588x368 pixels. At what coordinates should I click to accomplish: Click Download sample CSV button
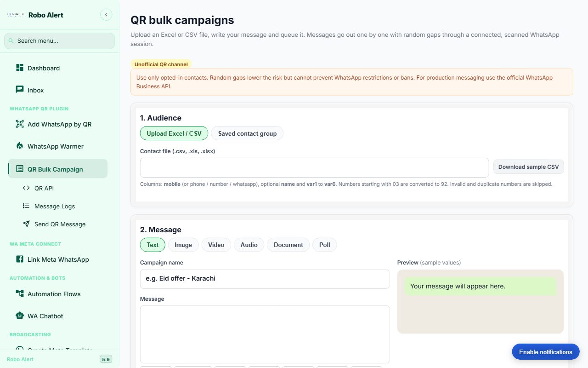(528, 167)
